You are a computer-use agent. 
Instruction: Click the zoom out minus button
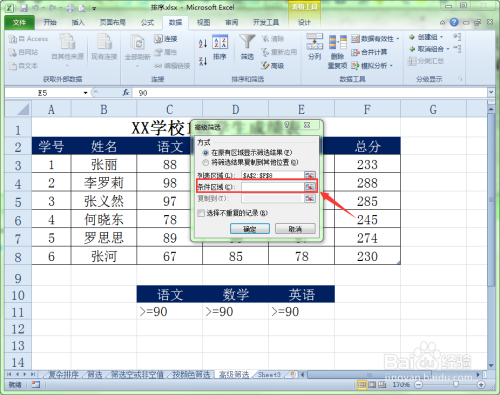[419, 385]
